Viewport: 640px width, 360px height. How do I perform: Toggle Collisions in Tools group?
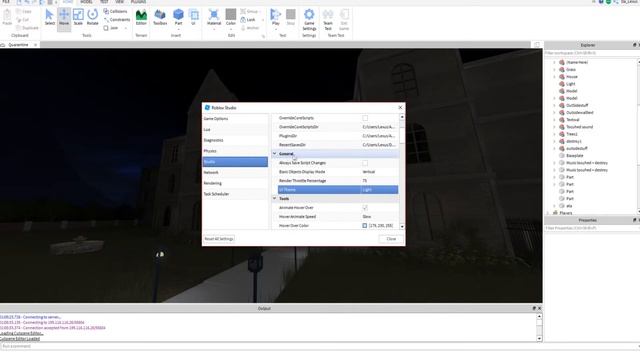coord(116,11)
